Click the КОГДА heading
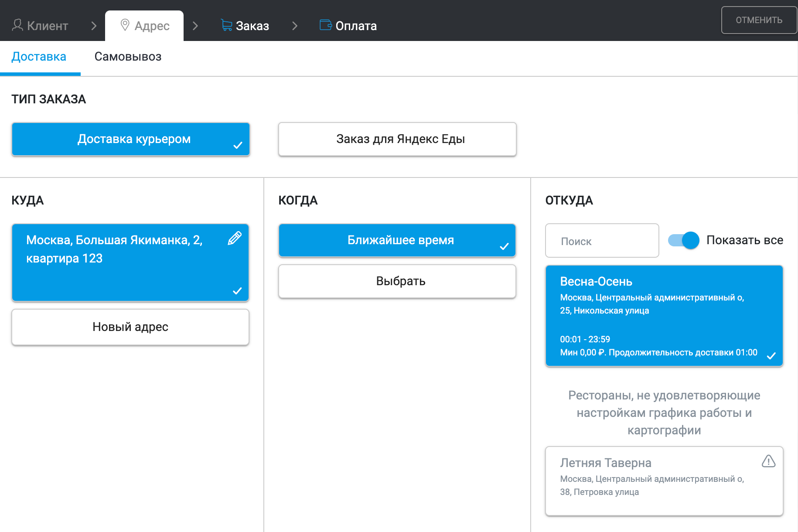The image size is (798, 532). (298, 201)
